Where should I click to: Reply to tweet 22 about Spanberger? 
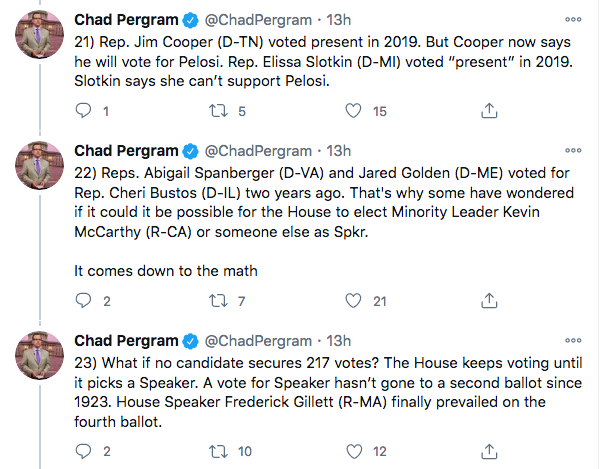click(x=83, y=300)
